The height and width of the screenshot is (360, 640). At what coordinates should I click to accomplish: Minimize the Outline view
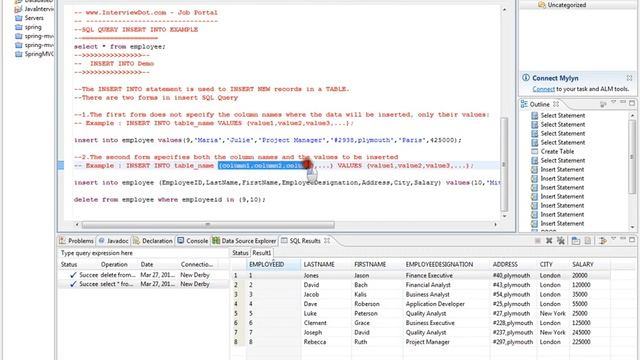coord(623,103)
